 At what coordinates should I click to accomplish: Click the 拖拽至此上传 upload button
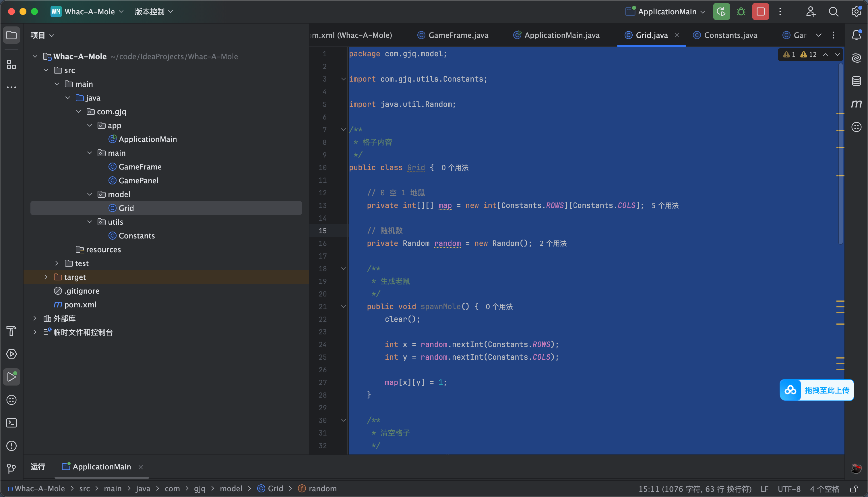[817, 390]
